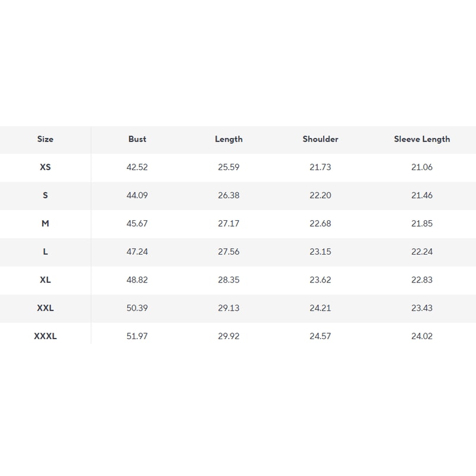Click the Bust column header
The width and height of the screenshot is (476, 476).
pos(137,139)
